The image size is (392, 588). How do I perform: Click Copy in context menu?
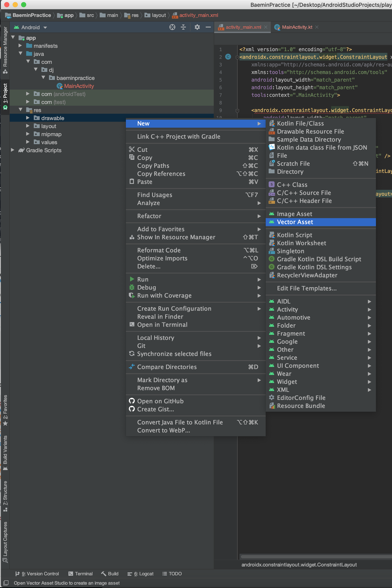coord(196,157)
